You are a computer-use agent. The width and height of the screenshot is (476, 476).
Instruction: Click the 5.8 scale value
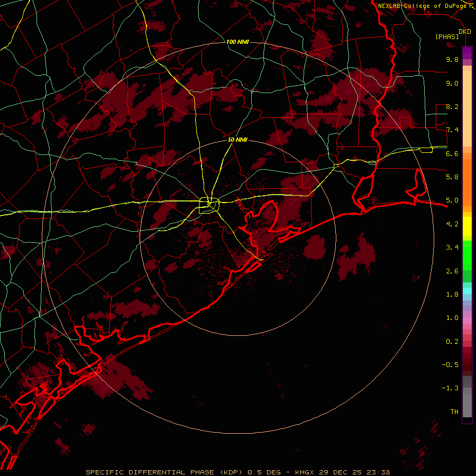(452, 177)
